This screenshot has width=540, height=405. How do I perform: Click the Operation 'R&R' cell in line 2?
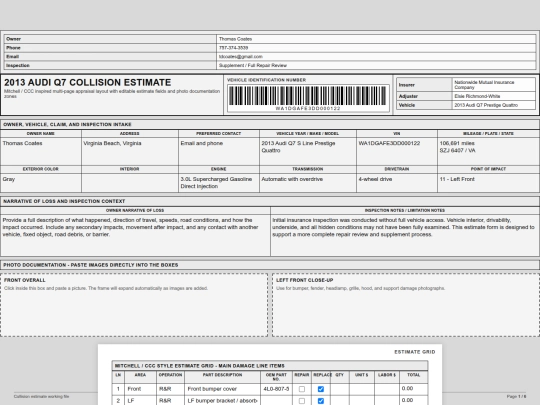[170, 401]
